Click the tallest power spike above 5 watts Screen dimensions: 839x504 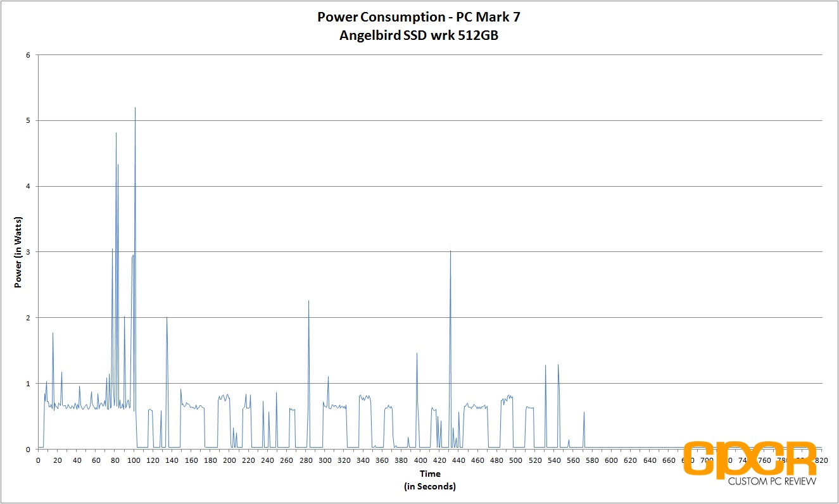tap(135, 108)
